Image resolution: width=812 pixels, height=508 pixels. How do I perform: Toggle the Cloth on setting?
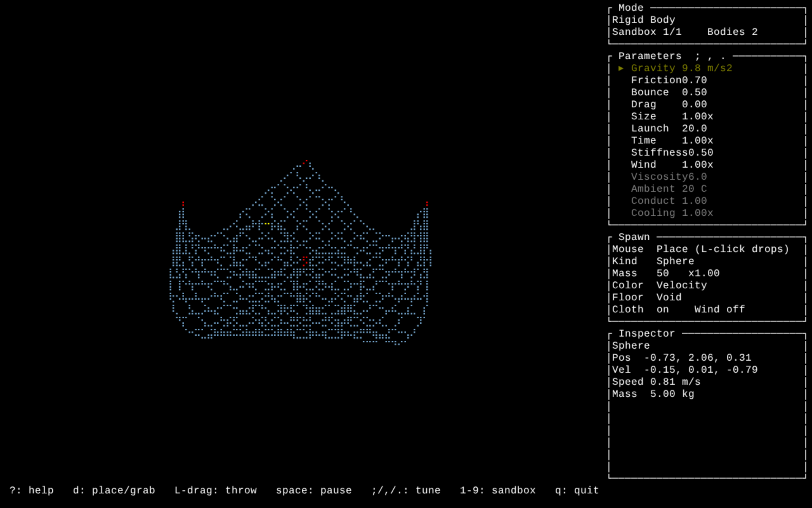click(x=640, y=310)
